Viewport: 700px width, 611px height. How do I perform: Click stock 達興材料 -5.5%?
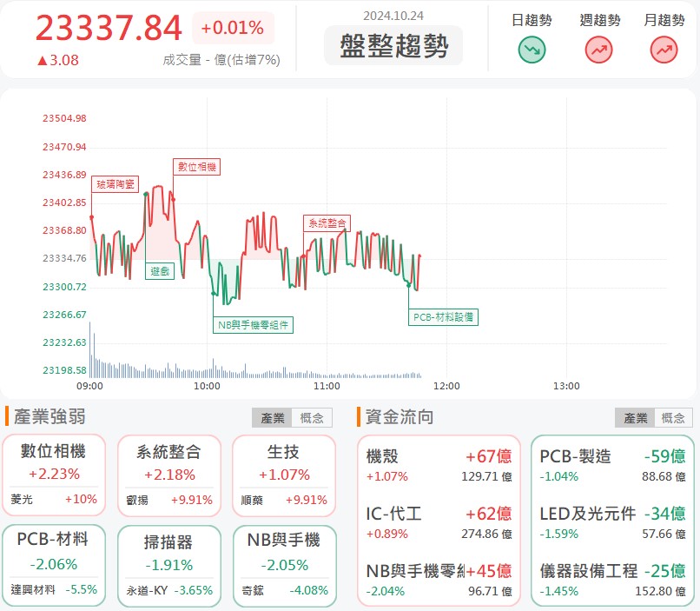[54, 589]
